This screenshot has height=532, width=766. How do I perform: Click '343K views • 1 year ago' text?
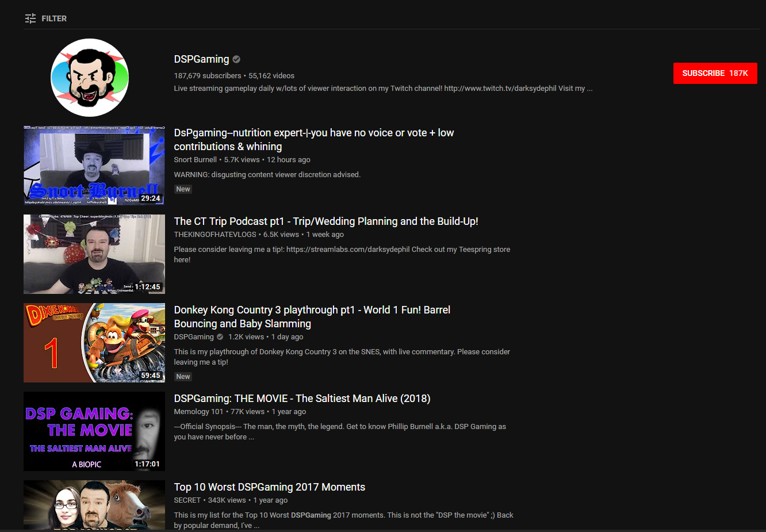(x=248, y=500)
